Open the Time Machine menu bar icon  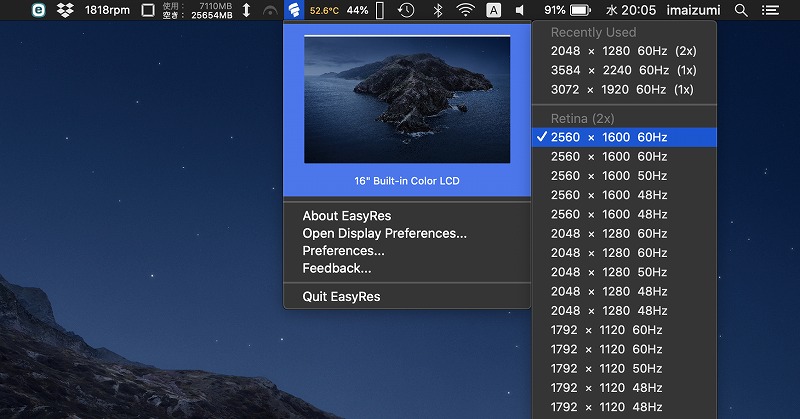coord(406,10)
